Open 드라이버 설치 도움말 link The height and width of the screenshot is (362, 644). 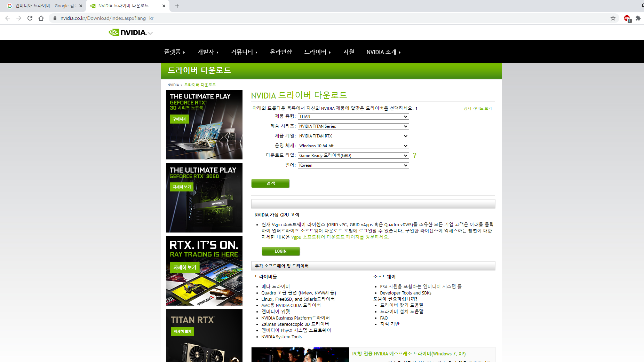click(401, 312)
